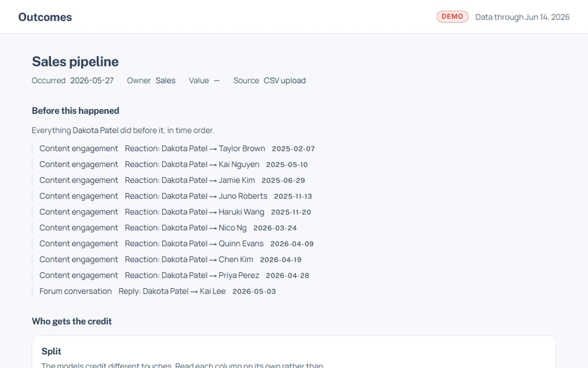Select occurred date 2026-05-27
Image resolution: width=588 pixels, height=368 pixels.
[x=92, y=80]
